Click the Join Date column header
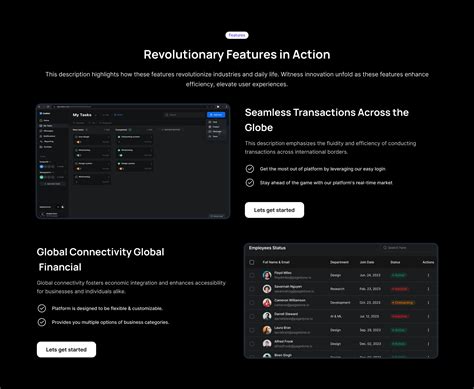 point(367,262)
